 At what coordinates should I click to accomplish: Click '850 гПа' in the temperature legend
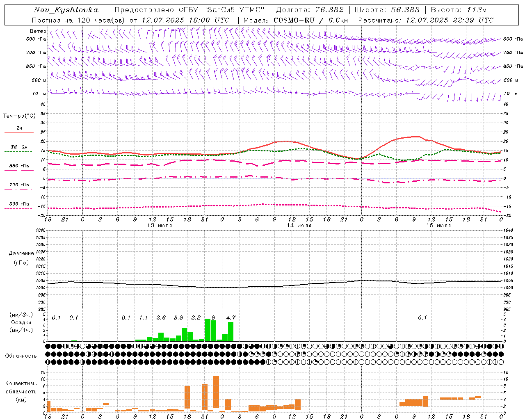(x=19, y=166)
